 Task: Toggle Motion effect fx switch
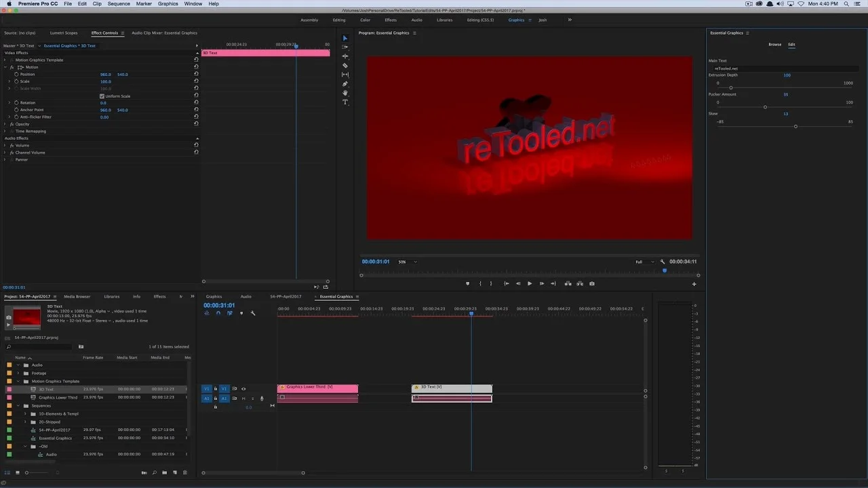[12, 67]
